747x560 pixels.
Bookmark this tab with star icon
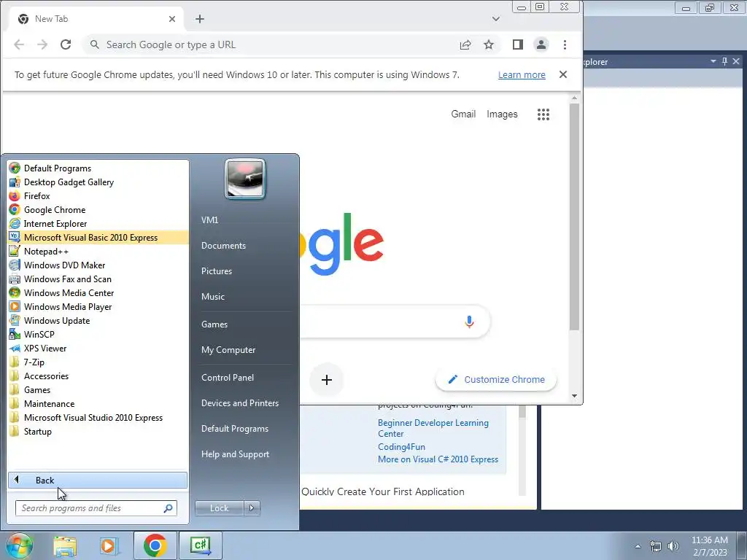pyautogui.click(x=489, y=44)
